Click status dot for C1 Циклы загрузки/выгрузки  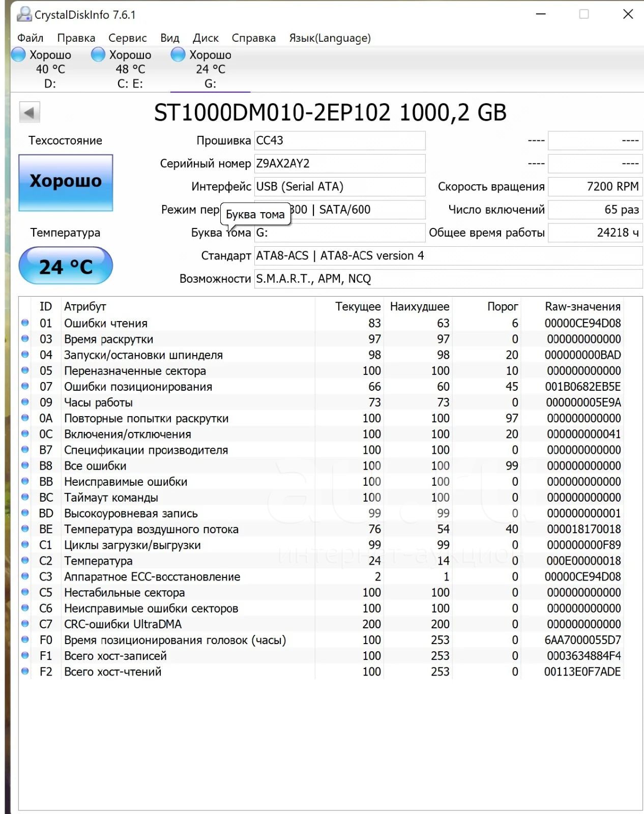point(25,544)
